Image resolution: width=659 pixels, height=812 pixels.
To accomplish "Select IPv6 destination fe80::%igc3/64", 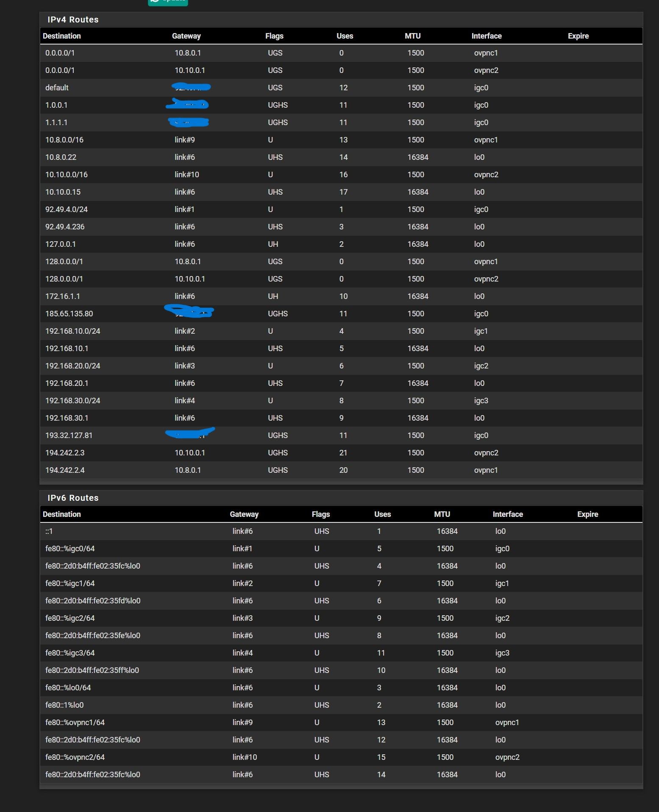I will pos(70,653).
